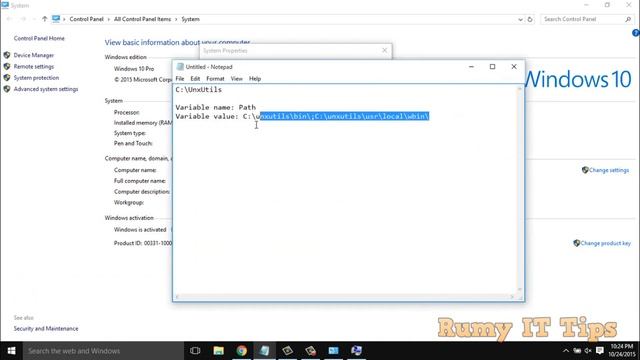Click the System breadcrumb item

(x=190, y=19)
